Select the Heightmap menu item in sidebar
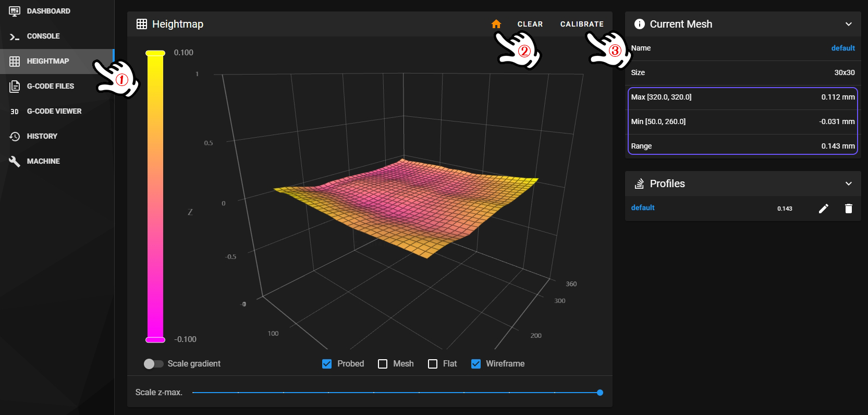The image size is (868, 415). pyautogui.click(x=47, y=61)
